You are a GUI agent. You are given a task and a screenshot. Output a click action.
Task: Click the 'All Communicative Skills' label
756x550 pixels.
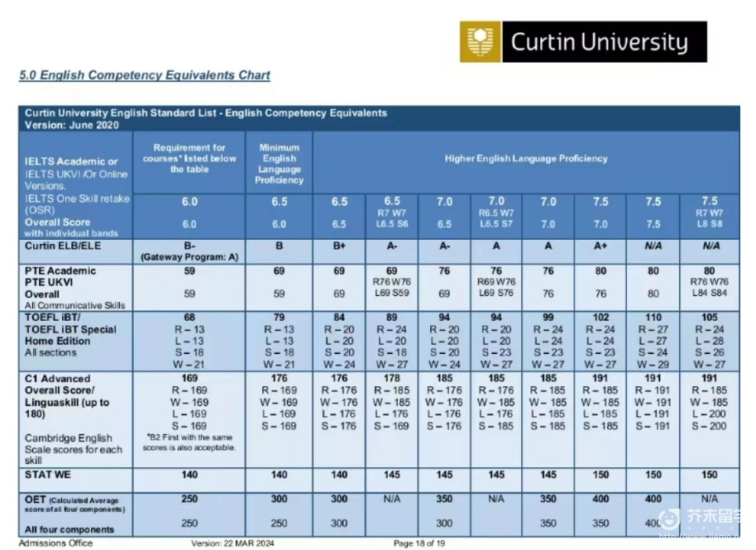click(74, 305)
